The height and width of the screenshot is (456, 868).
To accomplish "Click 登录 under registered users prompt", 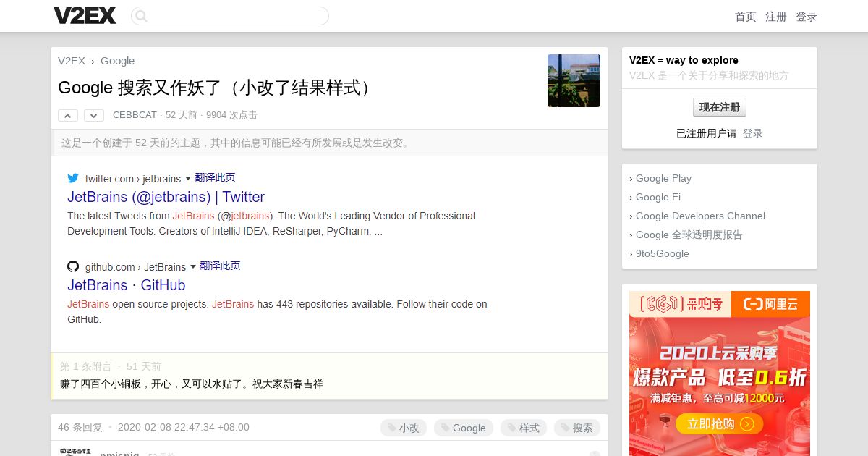I will [753, 133].
